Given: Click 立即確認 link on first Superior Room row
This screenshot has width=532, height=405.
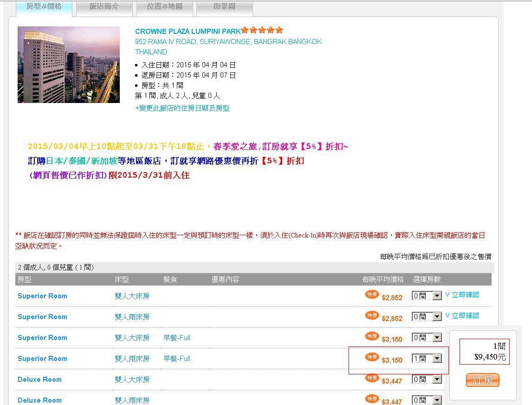Looking at the screenshot, I should click(462, 295).
